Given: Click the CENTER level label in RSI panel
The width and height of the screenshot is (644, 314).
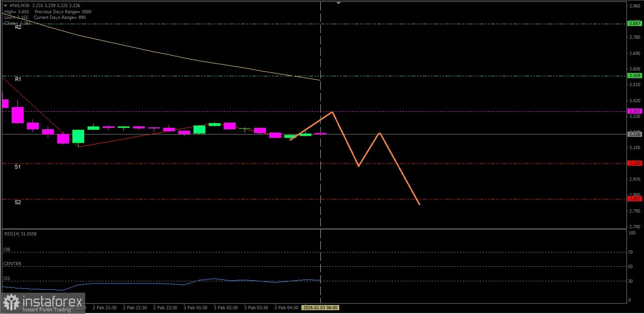Looking at the screenshot, I should pyautogui.click(x=12, y=264).
